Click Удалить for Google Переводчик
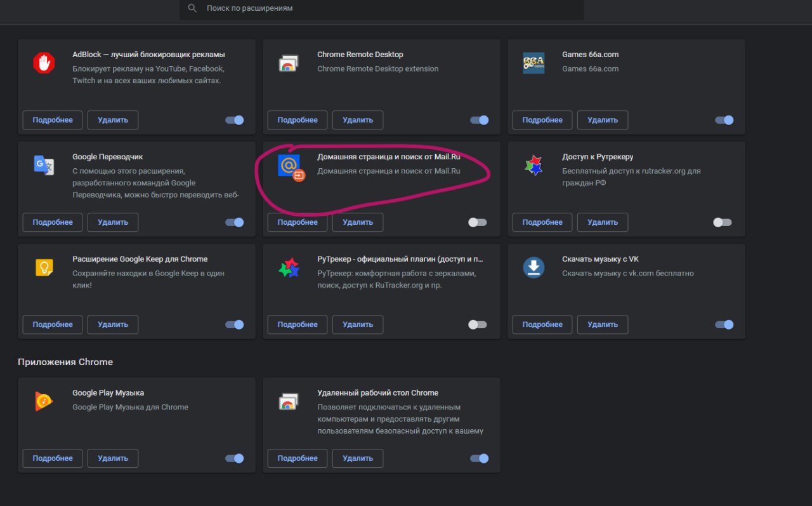 click(113, 222)
